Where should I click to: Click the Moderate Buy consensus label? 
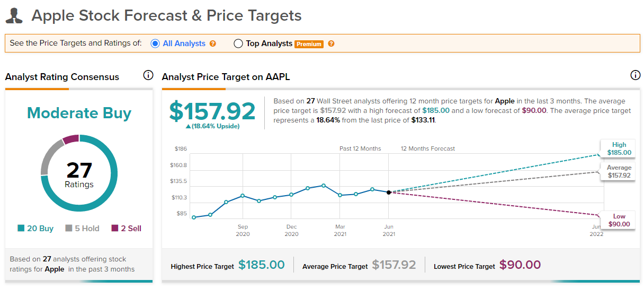(x=79, y=113)
